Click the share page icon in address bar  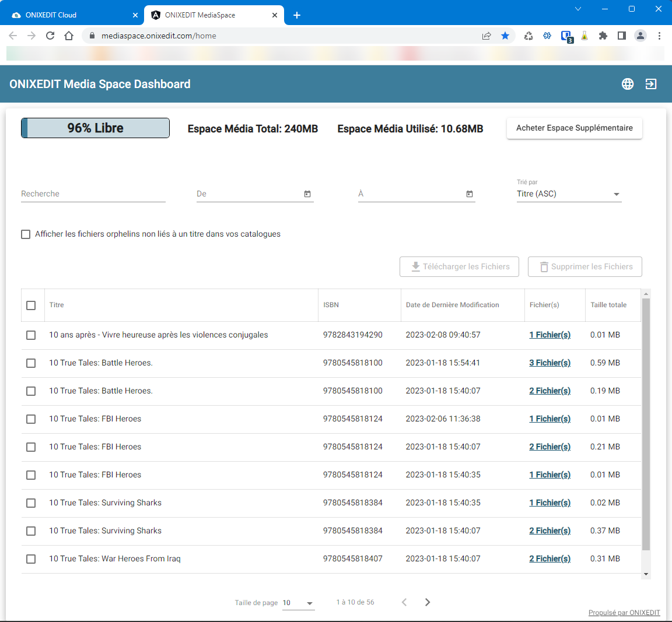[x=487, y=36]
